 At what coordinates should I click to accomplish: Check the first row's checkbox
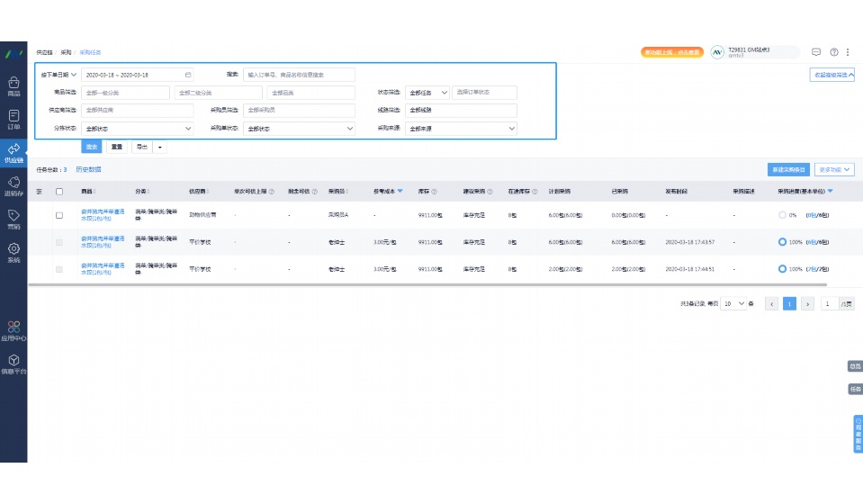click(59, 215)
